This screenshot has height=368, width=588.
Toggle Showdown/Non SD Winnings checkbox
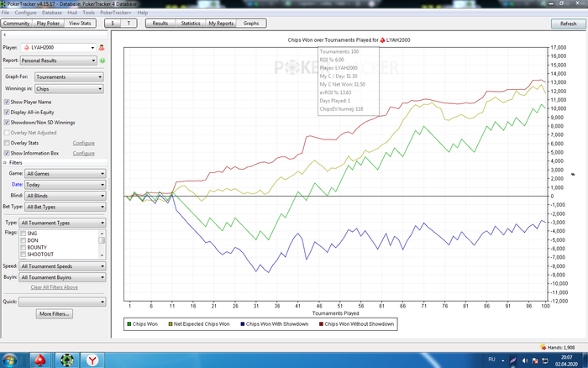pyautogui.click(x=7, y=123)
